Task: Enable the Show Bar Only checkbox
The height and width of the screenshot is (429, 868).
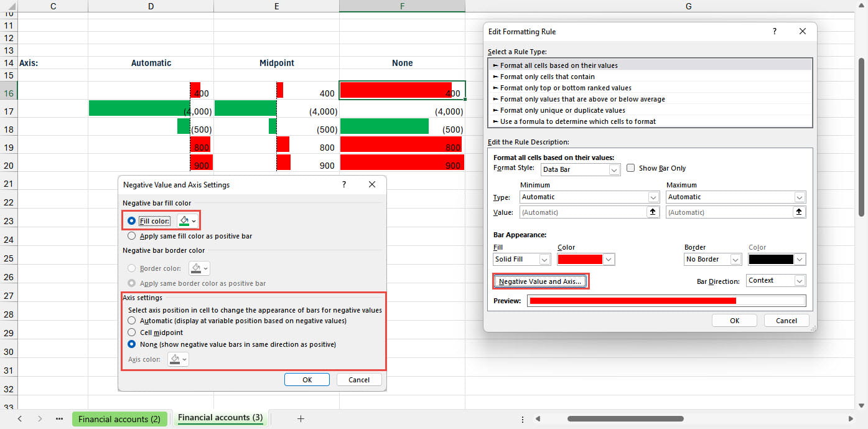Action: click(x=631, y=168)
